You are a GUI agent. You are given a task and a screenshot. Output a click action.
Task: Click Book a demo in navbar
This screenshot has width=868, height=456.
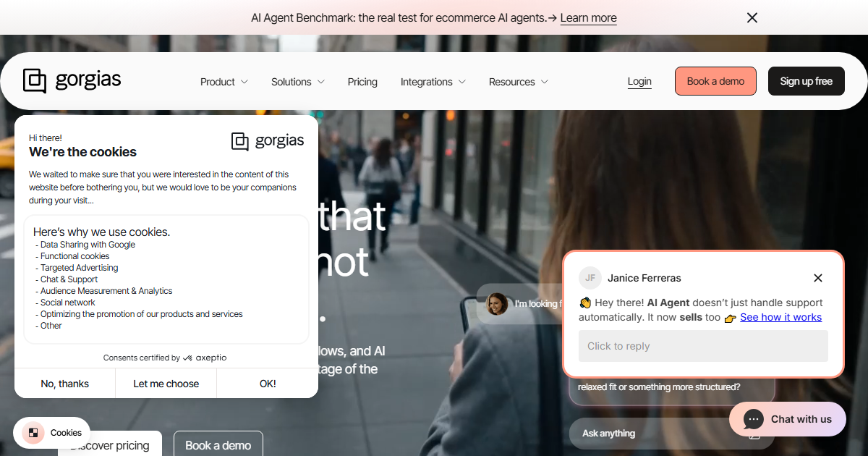[715, 81]
